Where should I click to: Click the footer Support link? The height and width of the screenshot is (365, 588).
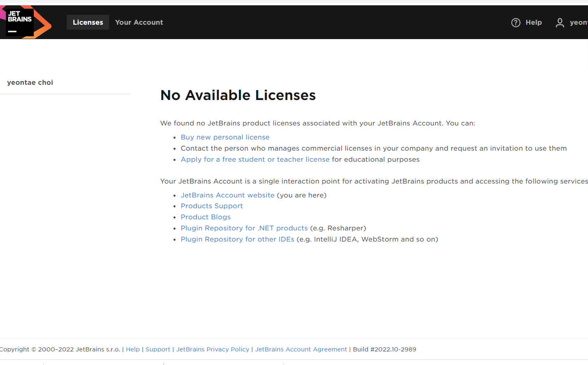[158, 349]
